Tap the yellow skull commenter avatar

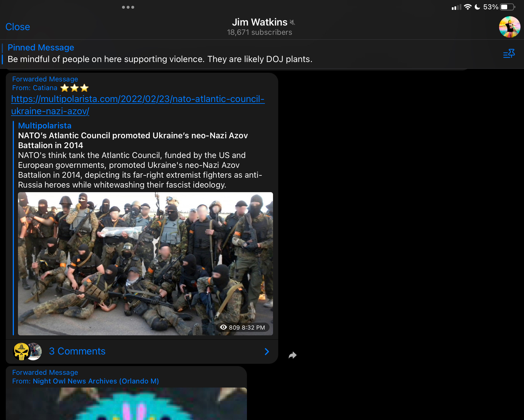[x=21, y=352]
